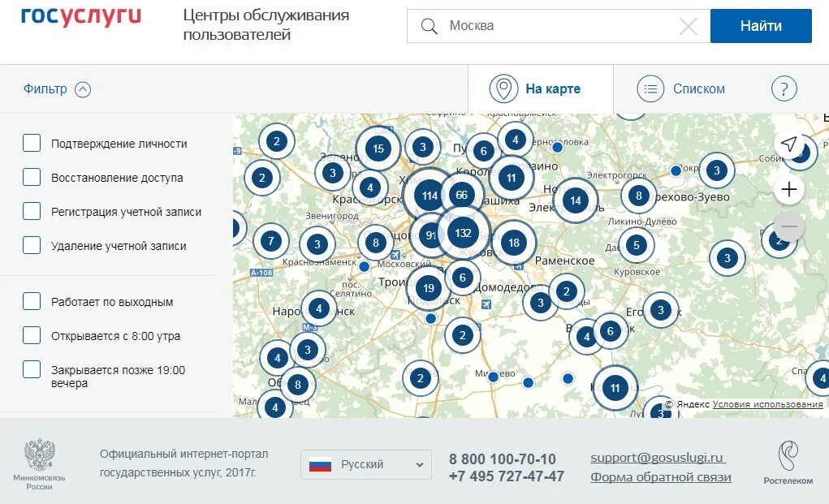Click the Раменское map label
The image size is (829, 504).
[x=564, y=261]
